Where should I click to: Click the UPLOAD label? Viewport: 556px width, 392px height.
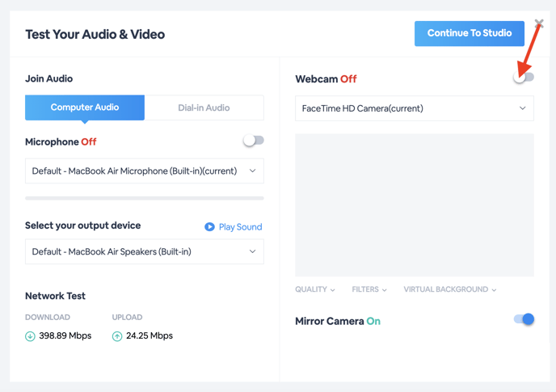point(127,317)
